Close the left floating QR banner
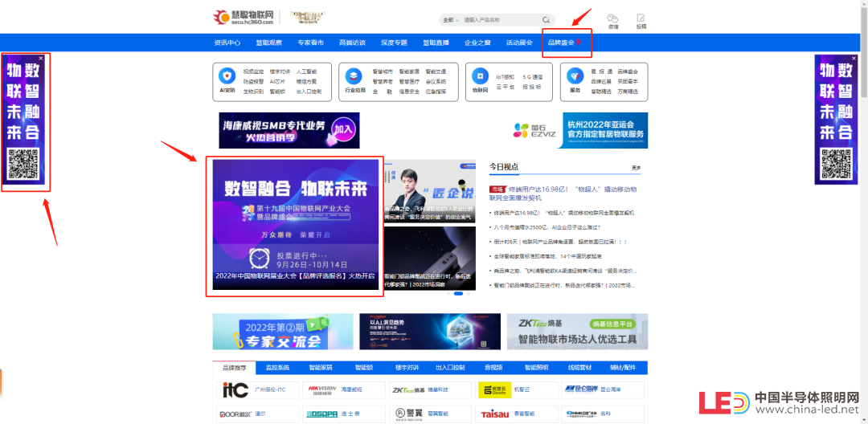Screen dimensions: 868x424 pos(40,58)
